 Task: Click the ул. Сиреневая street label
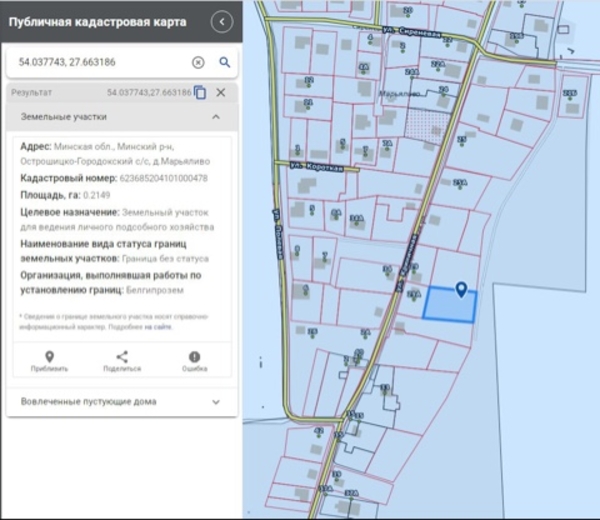coord(409,31)
